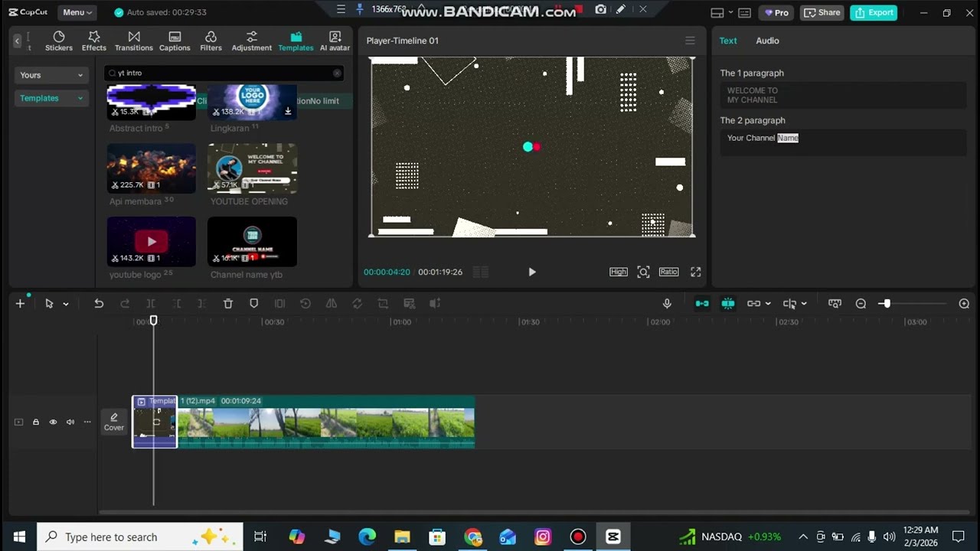980x551 pixels.
Task: Select the 'YOUTUBE OPENING' template thumbnail
Action: click(x=252, y=168)
